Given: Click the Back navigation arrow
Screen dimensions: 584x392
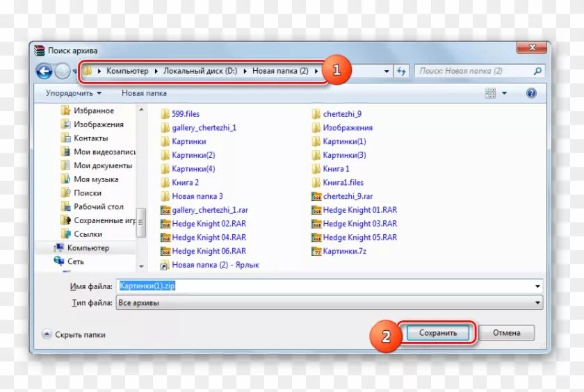Looking at the screenshot, I should pos(44,71).
